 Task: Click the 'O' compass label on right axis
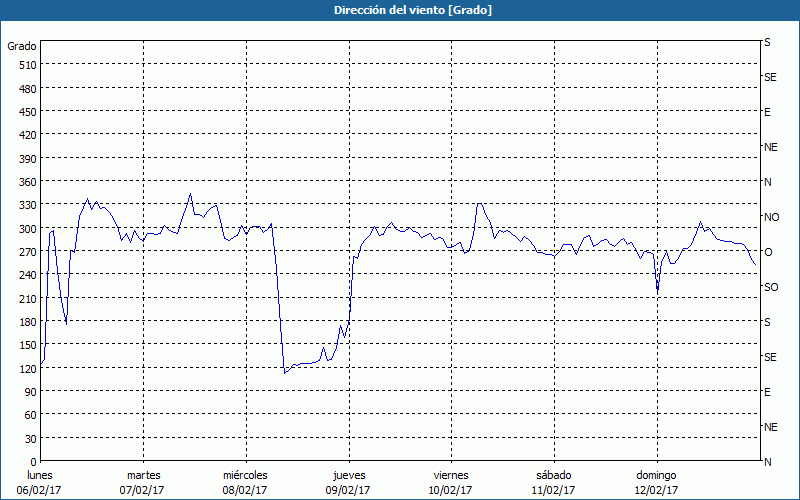[x=768, y=252]
